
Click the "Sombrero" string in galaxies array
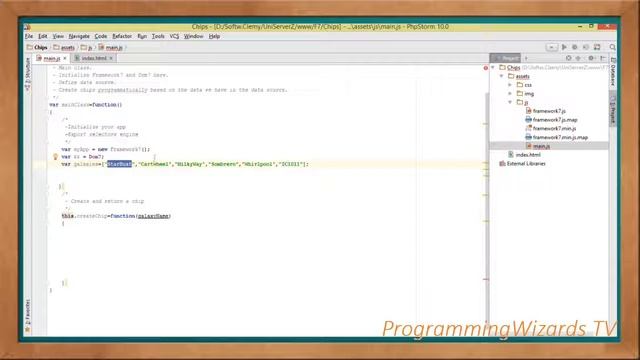click(x=223, y=164)
